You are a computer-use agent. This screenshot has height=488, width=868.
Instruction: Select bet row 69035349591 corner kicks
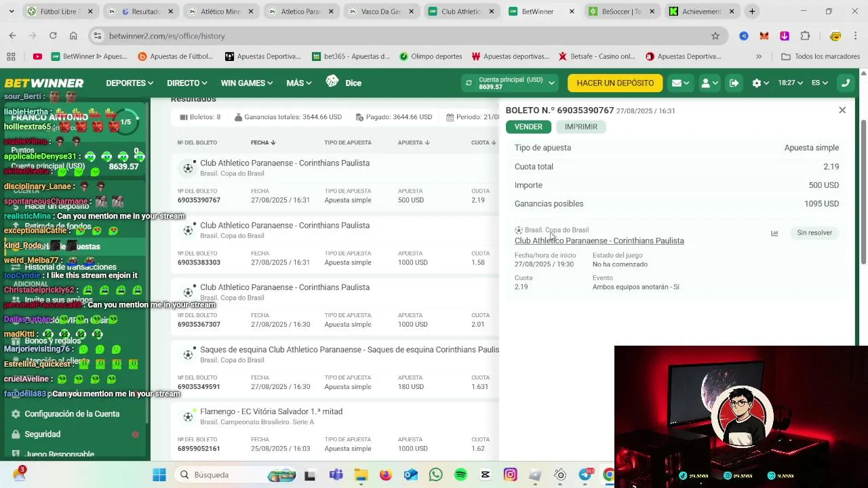coord(334,368)
